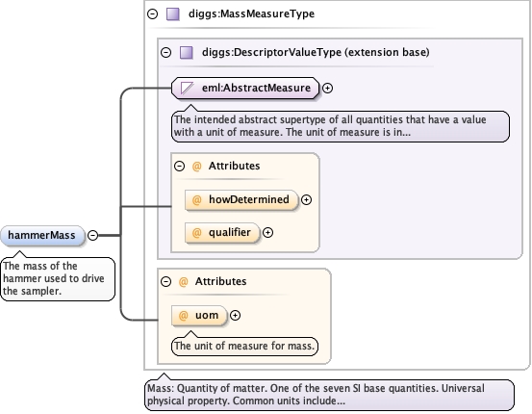Click the Attributes header above howDetermined

234,166
